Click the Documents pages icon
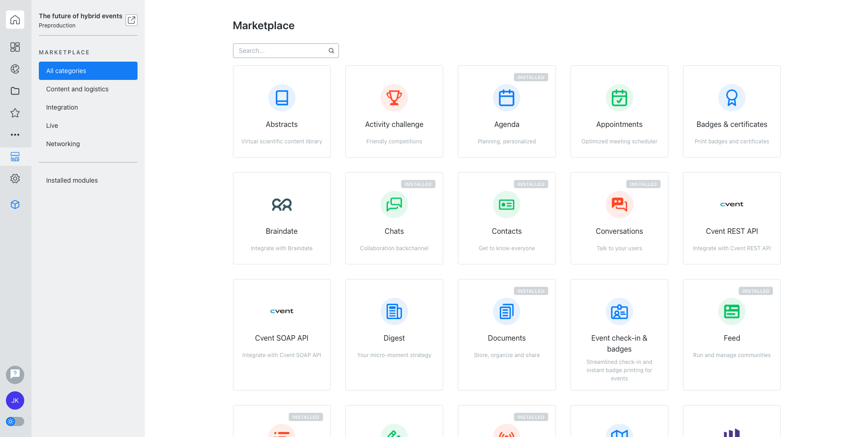The image size is (868, 437). [507, 311]
